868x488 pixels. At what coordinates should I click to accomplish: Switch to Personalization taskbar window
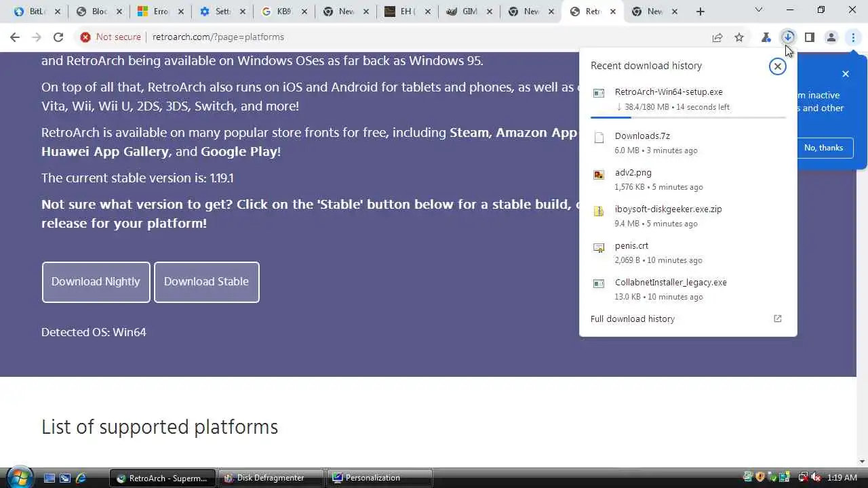tap(380, 478)
